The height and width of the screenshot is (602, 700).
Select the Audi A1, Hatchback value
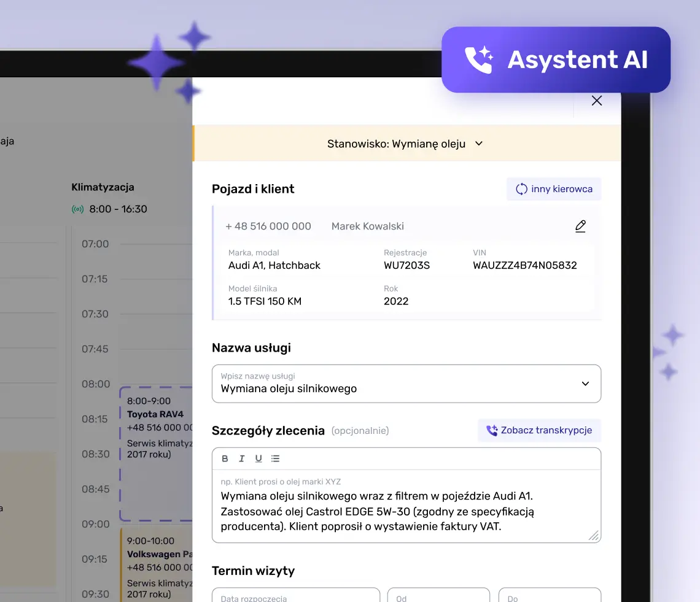[274, 266]
